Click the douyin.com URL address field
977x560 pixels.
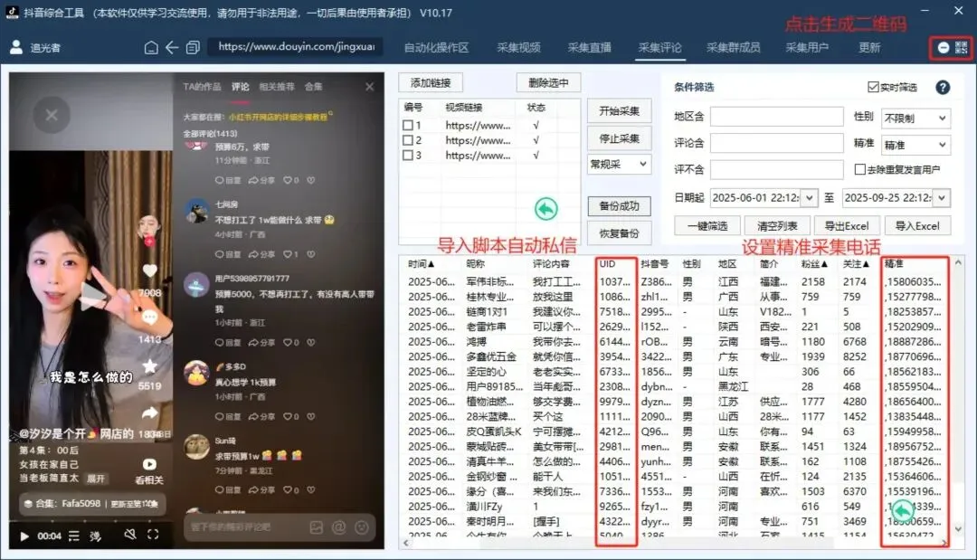point(296,47)
